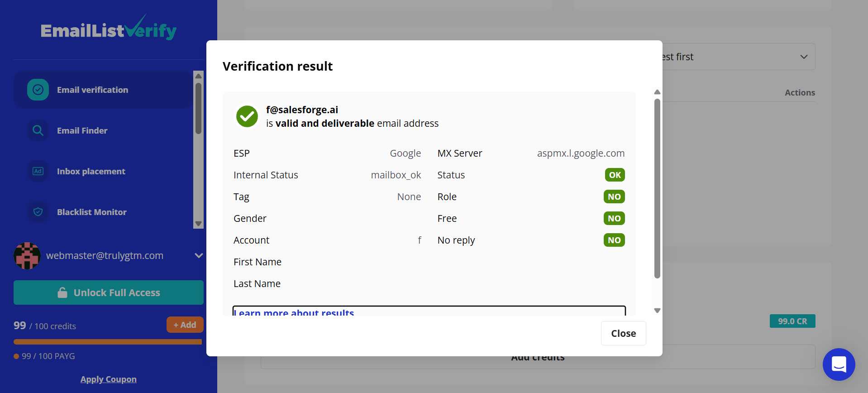Click the No reply NO badge
Viewport: 868px width, 393px height.
614,240
